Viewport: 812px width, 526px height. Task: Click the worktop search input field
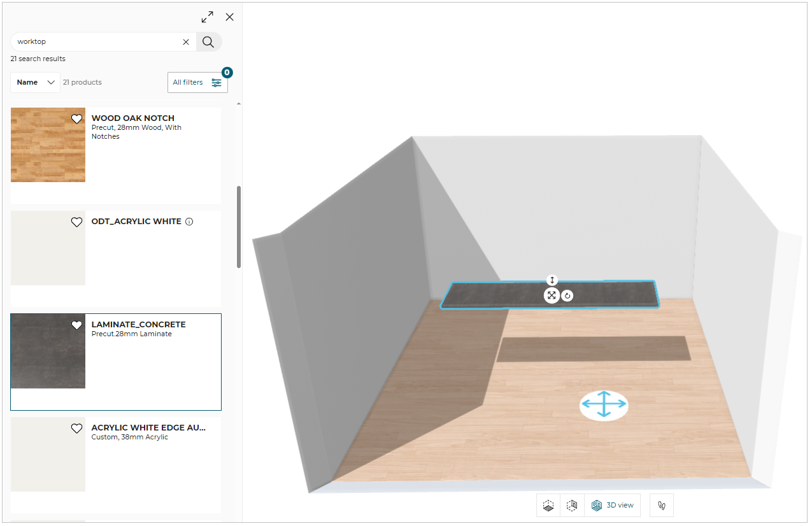[96, 42]
